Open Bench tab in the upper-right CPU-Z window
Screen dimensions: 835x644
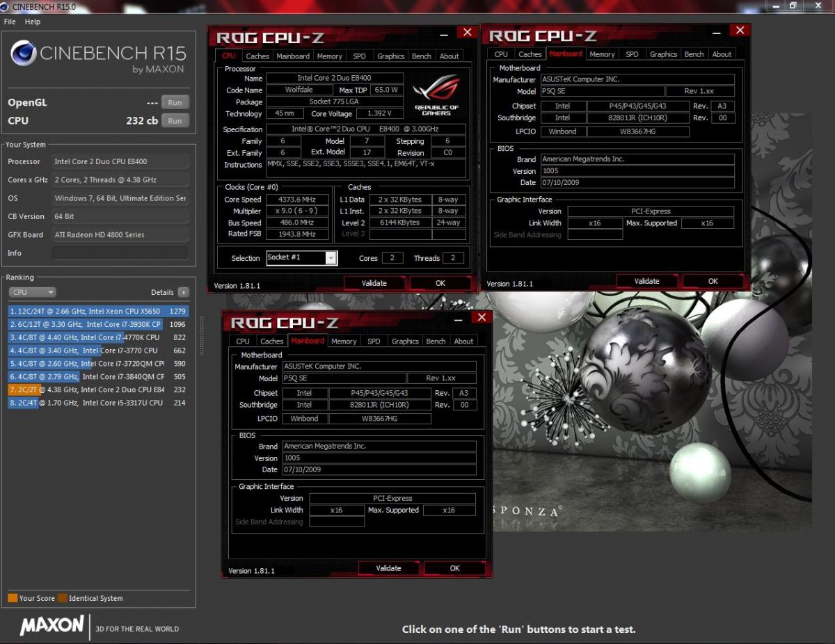(x=694, y=54)
